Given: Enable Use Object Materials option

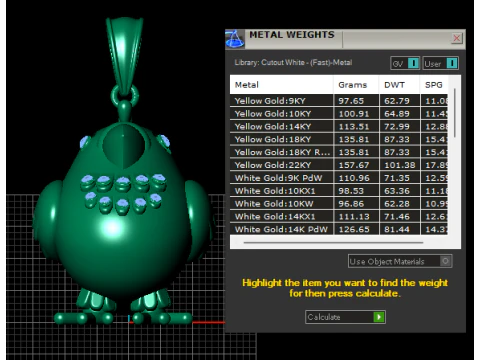Looking at the screenshot, I should click(400, 261).
